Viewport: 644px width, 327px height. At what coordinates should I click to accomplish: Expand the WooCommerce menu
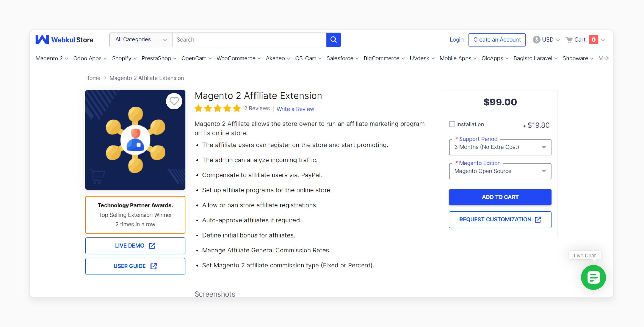238,58
